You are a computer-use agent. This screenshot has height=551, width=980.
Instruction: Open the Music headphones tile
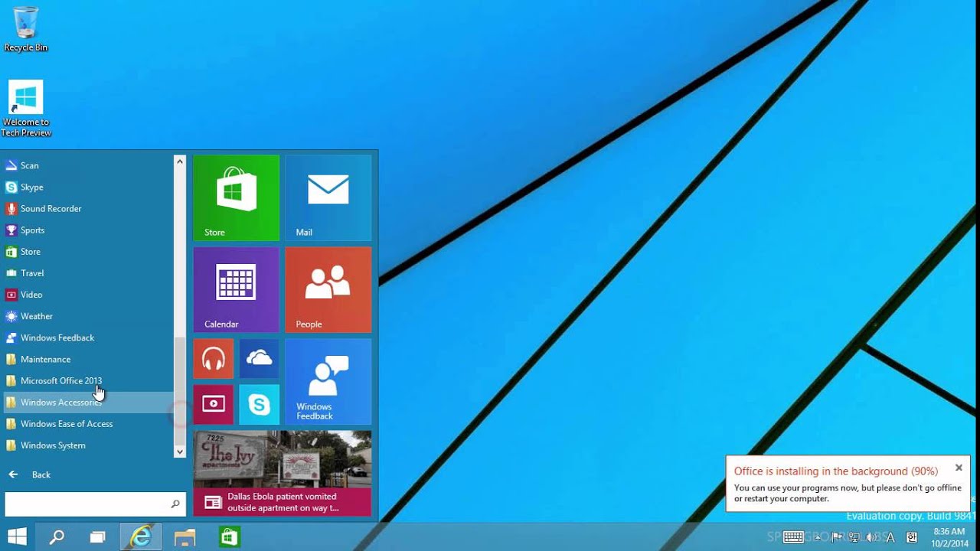(214, 358)
